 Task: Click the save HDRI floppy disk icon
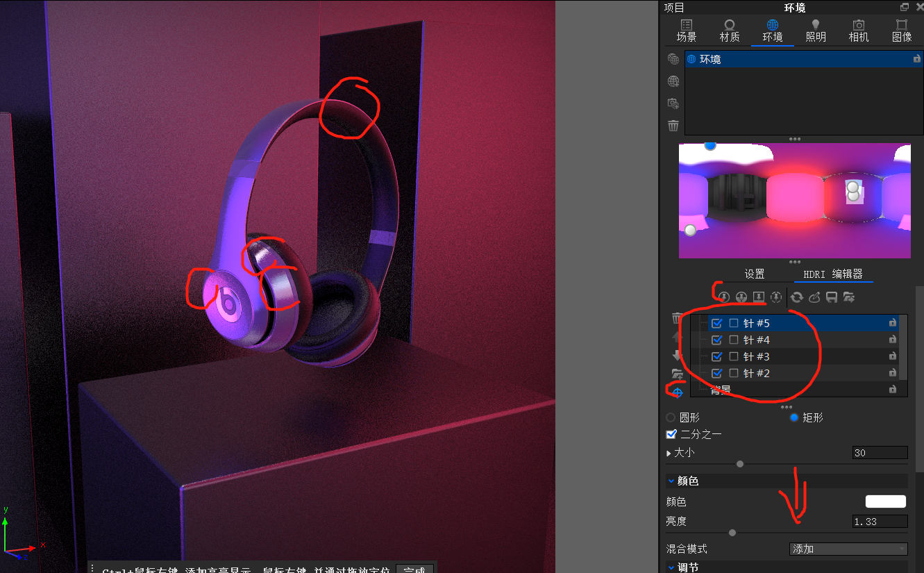(832, 297)
